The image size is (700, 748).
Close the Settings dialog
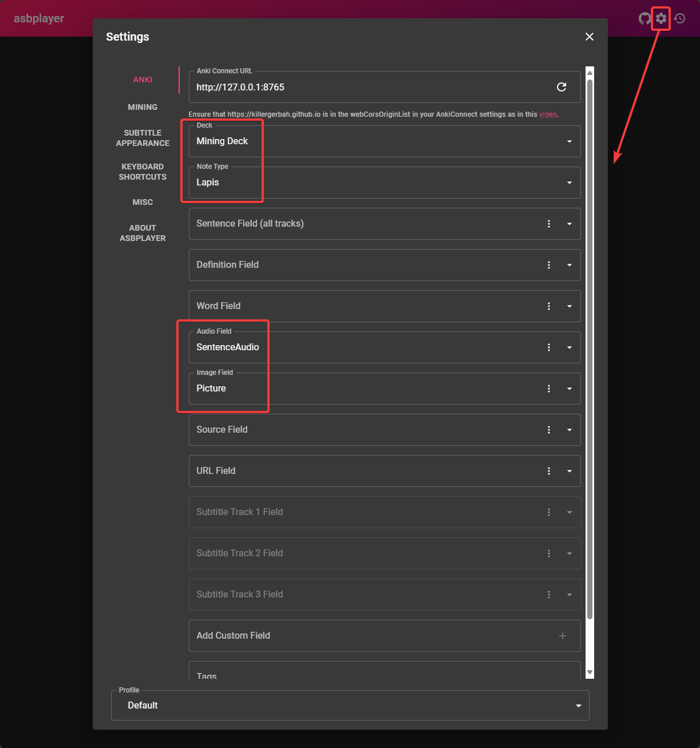pyautogui.click(x=590, y=37)
